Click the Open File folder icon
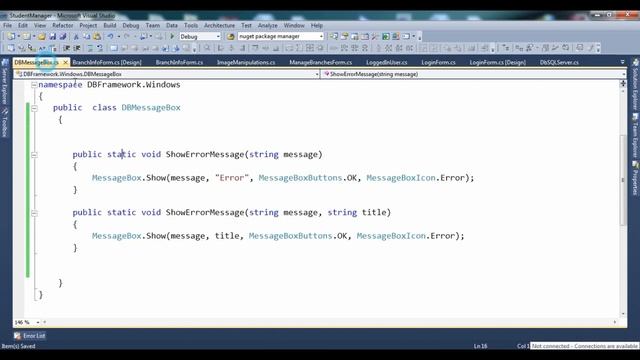640x360 pixels. 42,37
